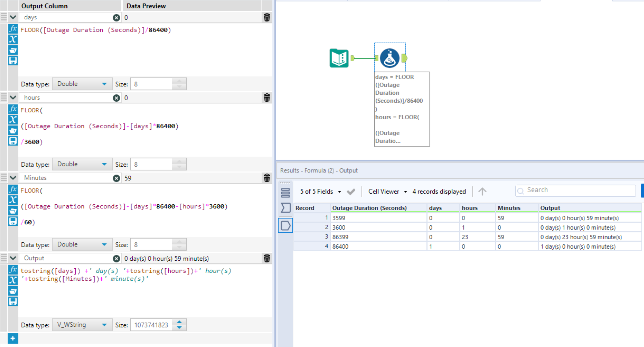Open the functions list for the days expression
The image size is (644, 347).
coord(13,29)
